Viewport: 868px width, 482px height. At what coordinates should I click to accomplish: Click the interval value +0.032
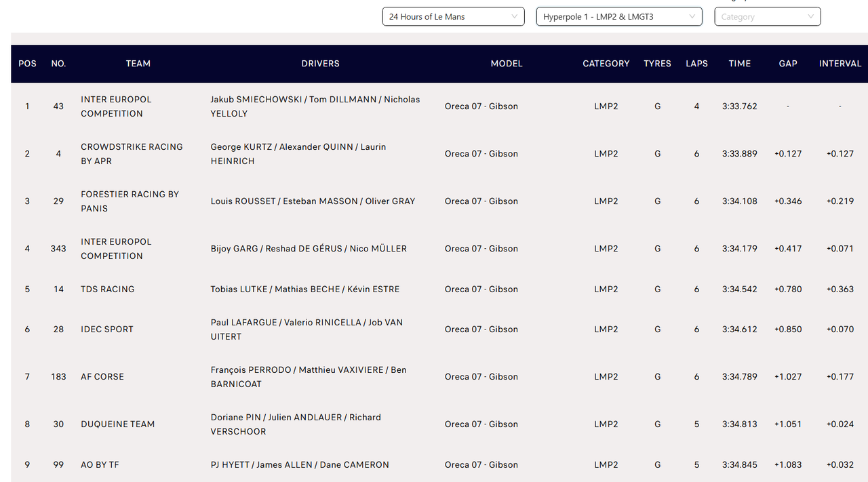pyautogui.click(x=840, y=465)
